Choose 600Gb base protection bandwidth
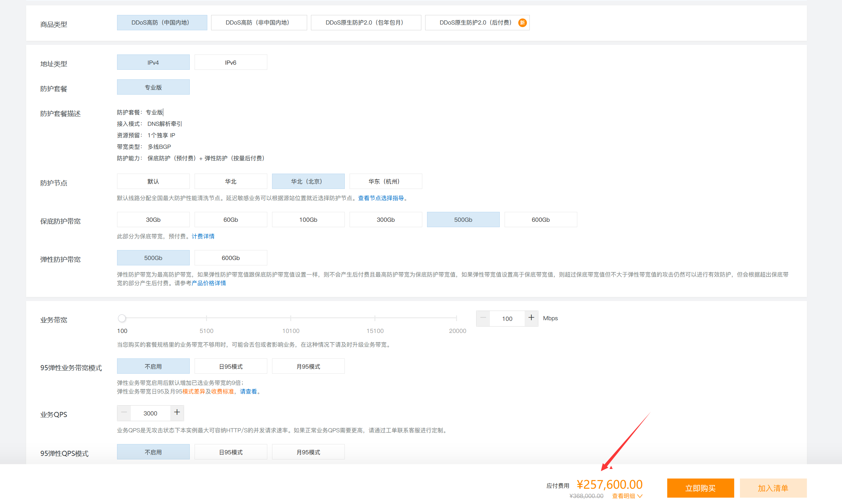This screenshot has height=504, width=842. (540, 220)
